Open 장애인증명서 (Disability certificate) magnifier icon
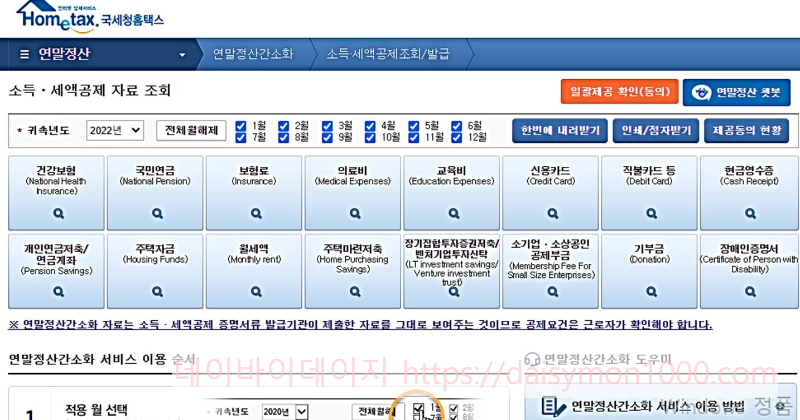The width and height of the screenshot is (800, 420). 750,291
